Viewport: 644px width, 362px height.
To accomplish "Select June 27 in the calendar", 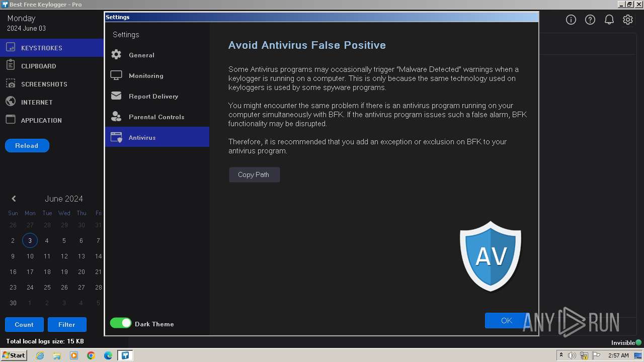I will click(x=81, y=287).
